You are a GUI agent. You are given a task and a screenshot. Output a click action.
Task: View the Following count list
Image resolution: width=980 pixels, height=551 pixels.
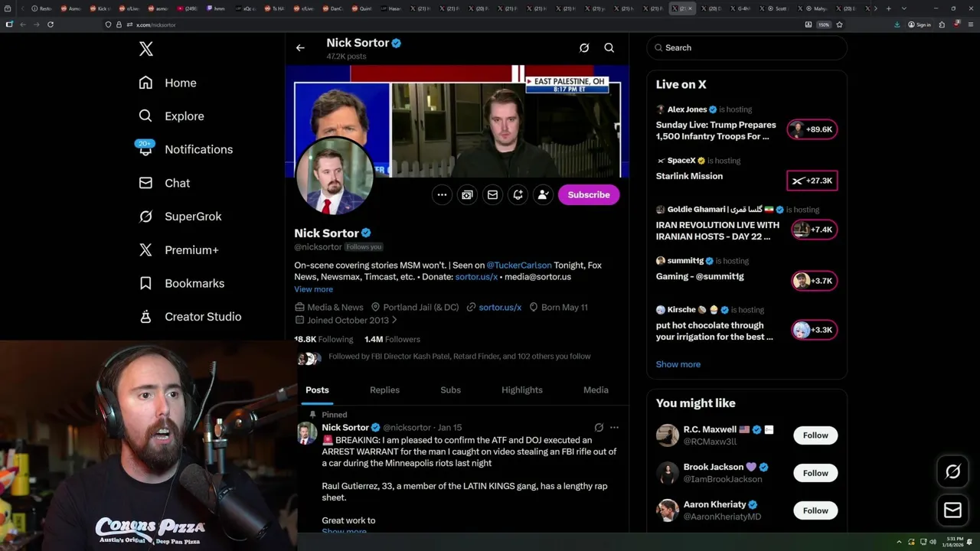324,339
